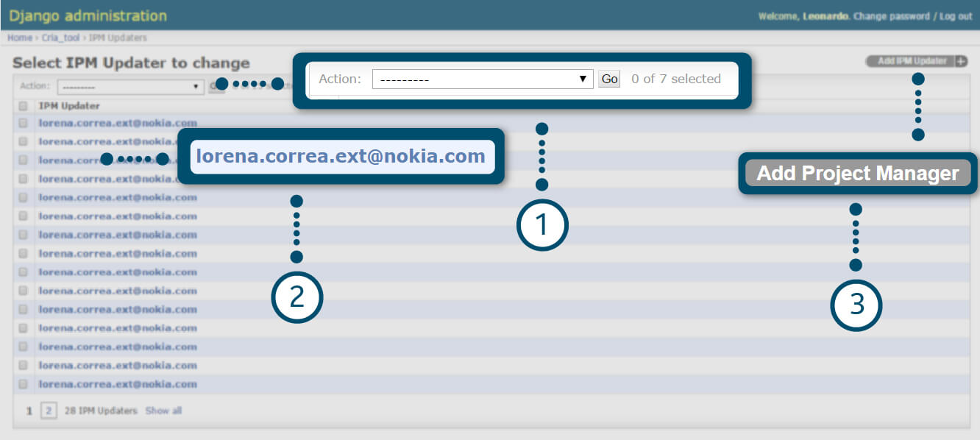Open the enlarged lorena.correa.ext@nokia.com email link

coord(341,157)
